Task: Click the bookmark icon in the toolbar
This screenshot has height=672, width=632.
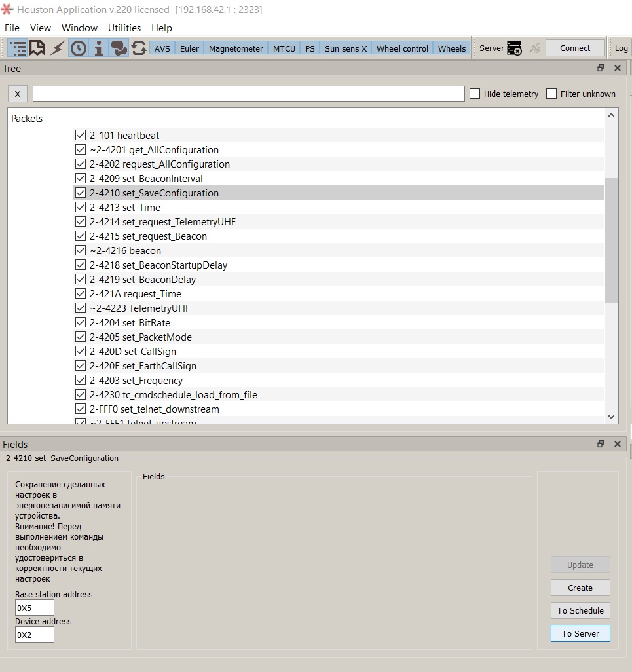Action: [x=37, y=48]
